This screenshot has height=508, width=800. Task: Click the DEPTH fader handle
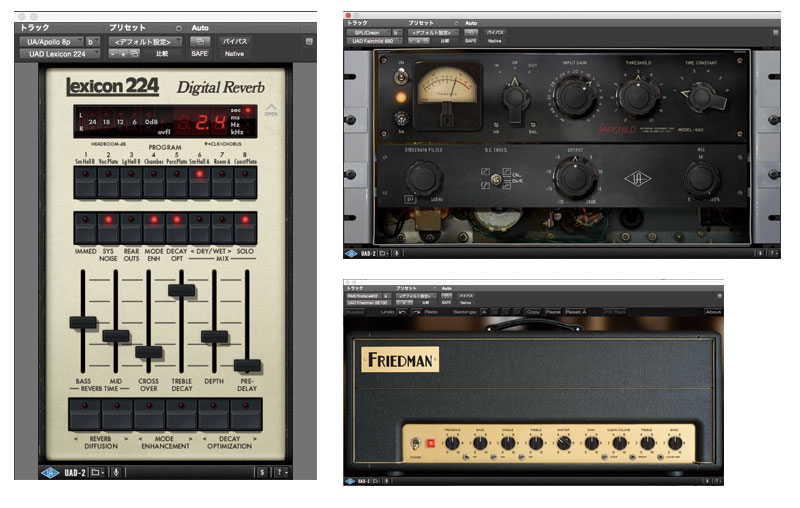tap(214, 337)
